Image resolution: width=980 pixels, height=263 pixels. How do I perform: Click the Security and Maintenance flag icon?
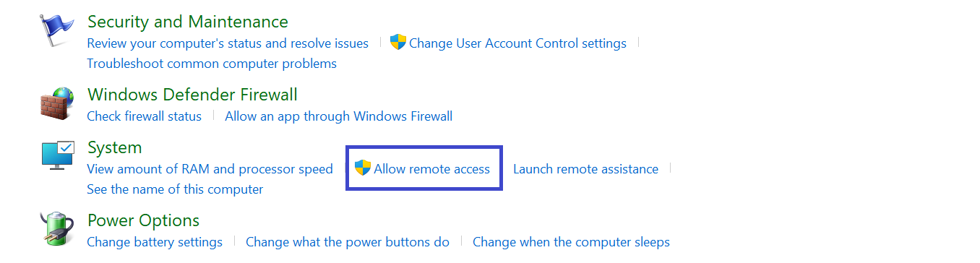(57, 31)
